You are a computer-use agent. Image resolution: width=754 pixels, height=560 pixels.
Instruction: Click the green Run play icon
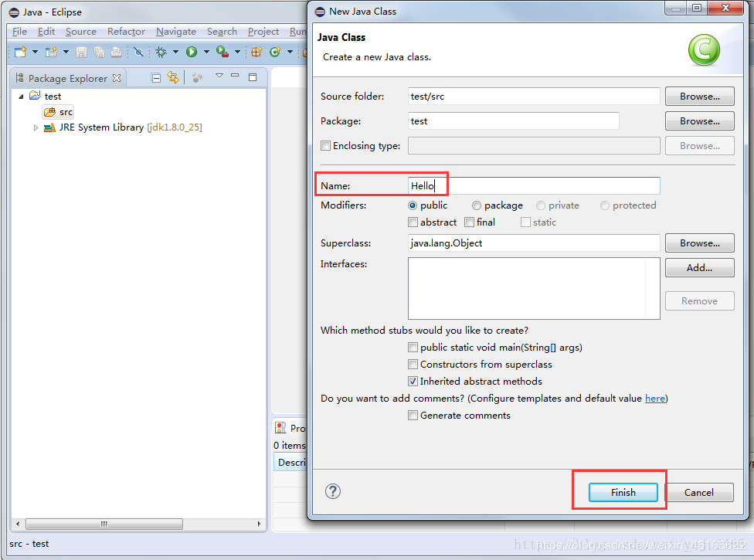click(x=192, y=52)
